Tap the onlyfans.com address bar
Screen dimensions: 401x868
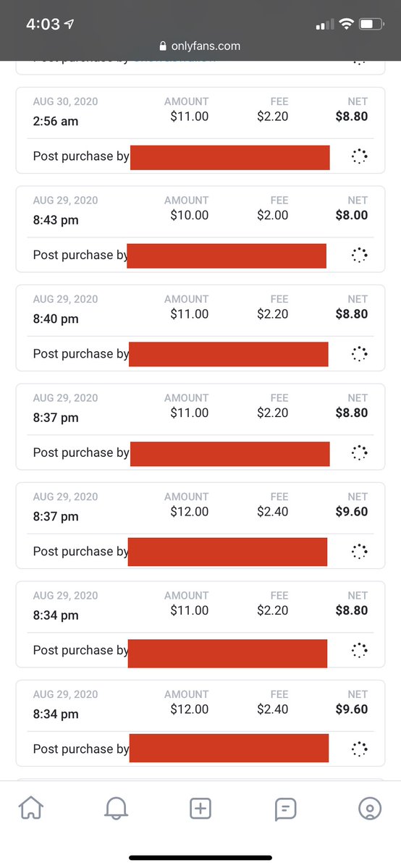coord(200,46)
